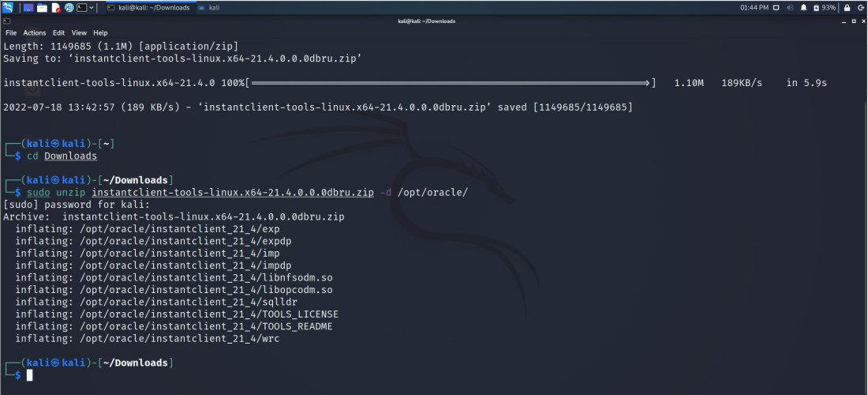868x395 pixels.
Task: Lock the screen with the padlock icon
Action: pyautogui.click(x=847, y=7)
